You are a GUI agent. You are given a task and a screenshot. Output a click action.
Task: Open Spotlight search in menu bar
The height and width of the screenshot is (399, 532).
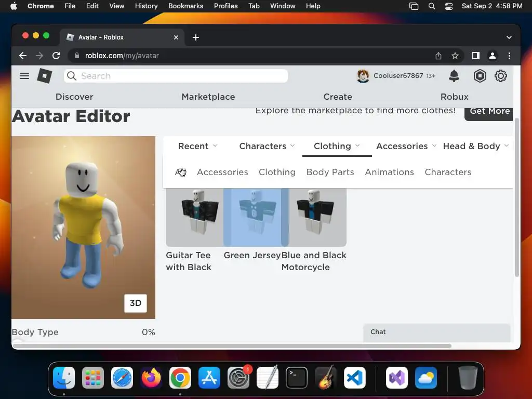(432, 6)
